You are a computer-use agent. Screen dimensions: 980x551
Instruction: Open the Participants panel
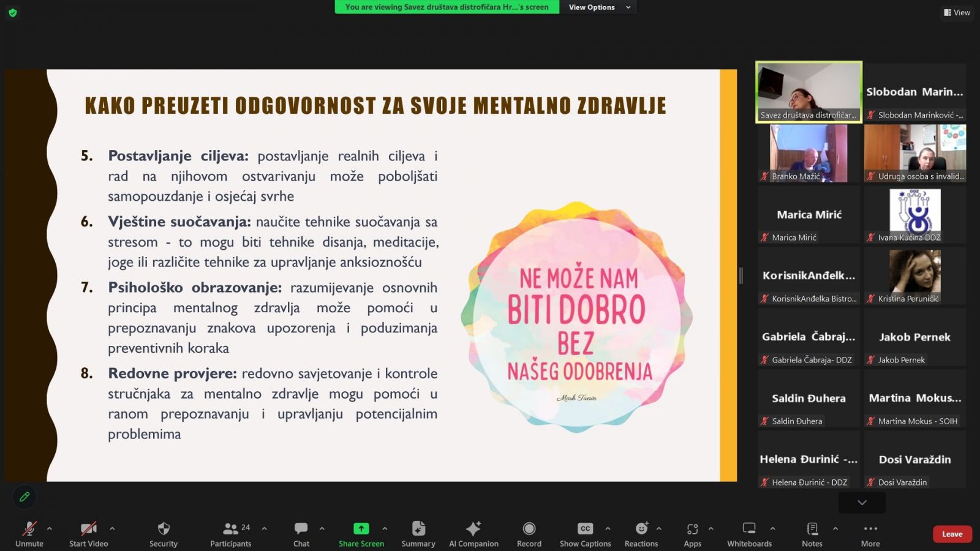pos(231,529)
